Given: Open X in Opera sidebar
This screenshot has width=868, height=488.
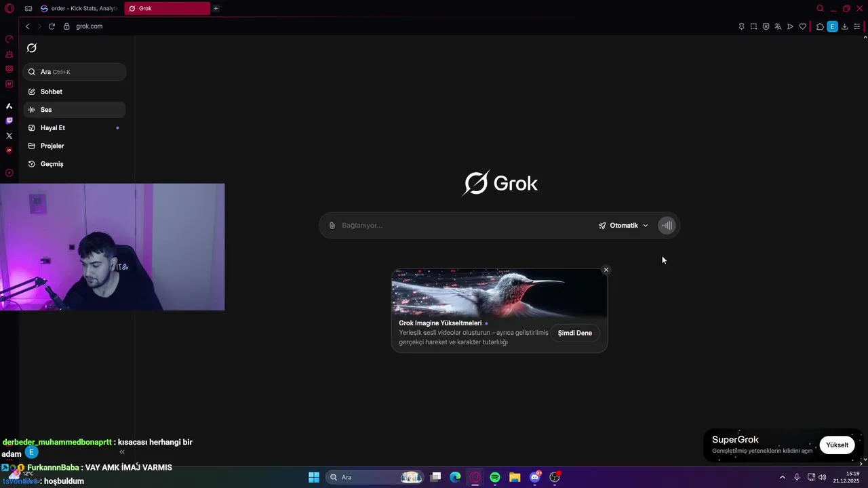Looking at the screenshot, I should (9, 136).
